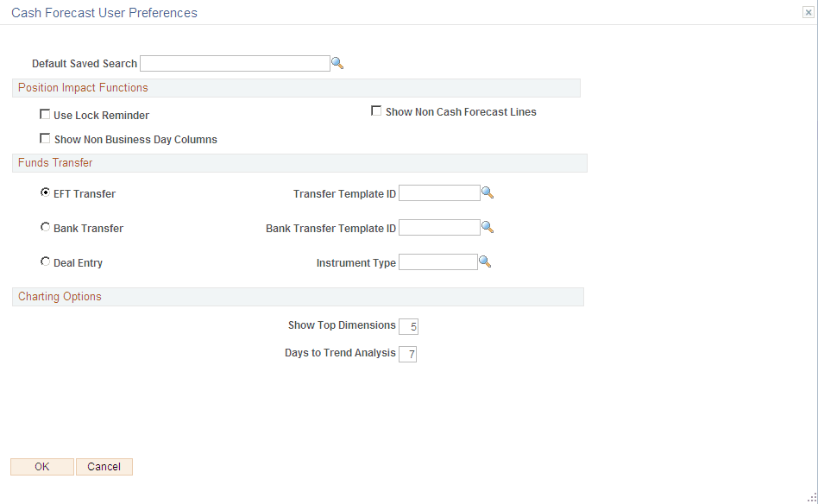Edit the Show Top Dimensions value
The image size is (818, 504).
click(x=408, y=326)
